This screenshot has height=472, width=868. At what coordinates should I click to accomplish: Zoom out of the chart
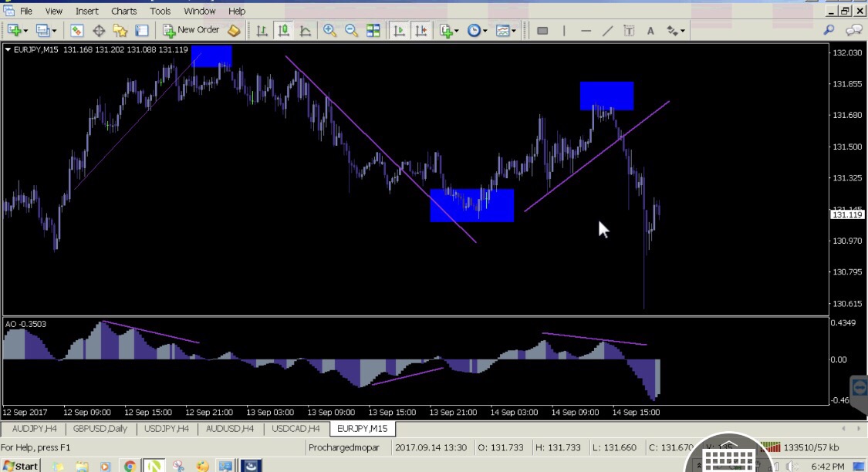351,30
